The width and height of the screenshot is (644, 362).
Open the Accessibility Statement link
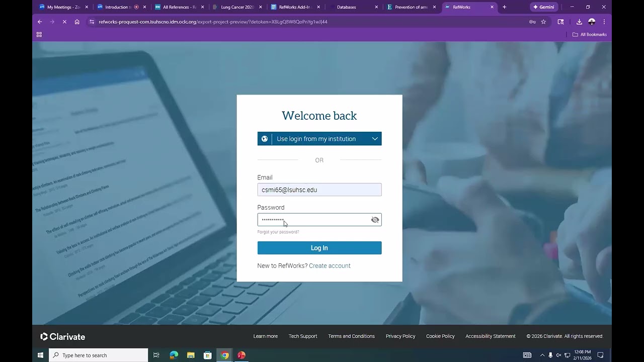491,336
